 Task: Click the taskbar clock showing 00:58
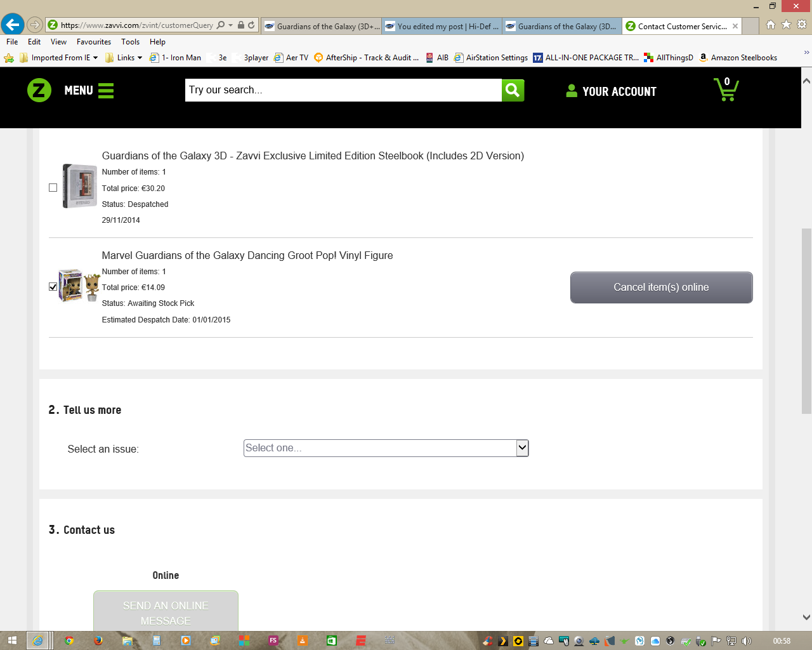coord(782,641)
